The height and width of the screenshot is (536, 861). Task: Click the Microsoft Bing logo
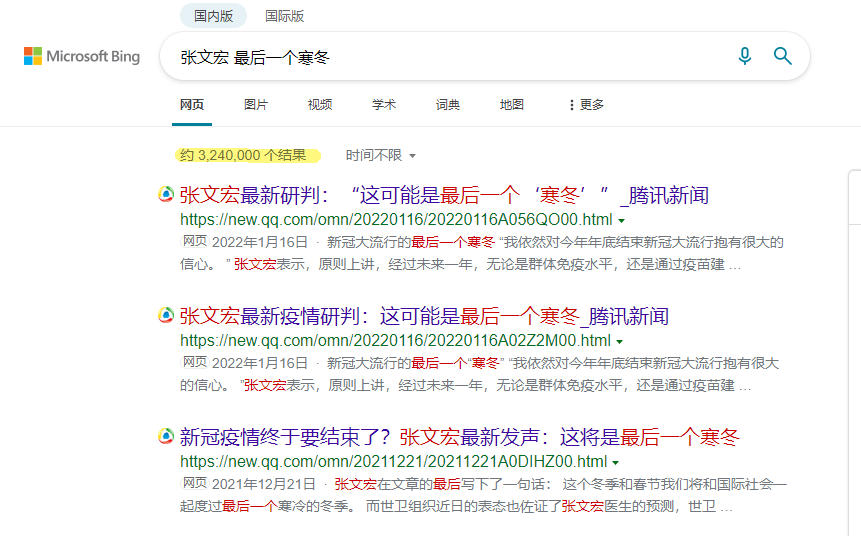(x=82, y=56)
